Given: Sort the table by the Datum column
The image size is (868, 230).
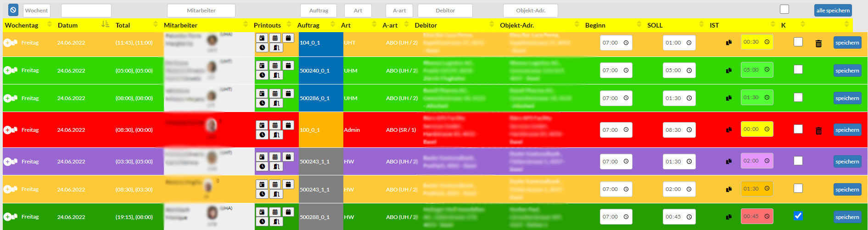Looking at the screenshot, I should point(68,25).
